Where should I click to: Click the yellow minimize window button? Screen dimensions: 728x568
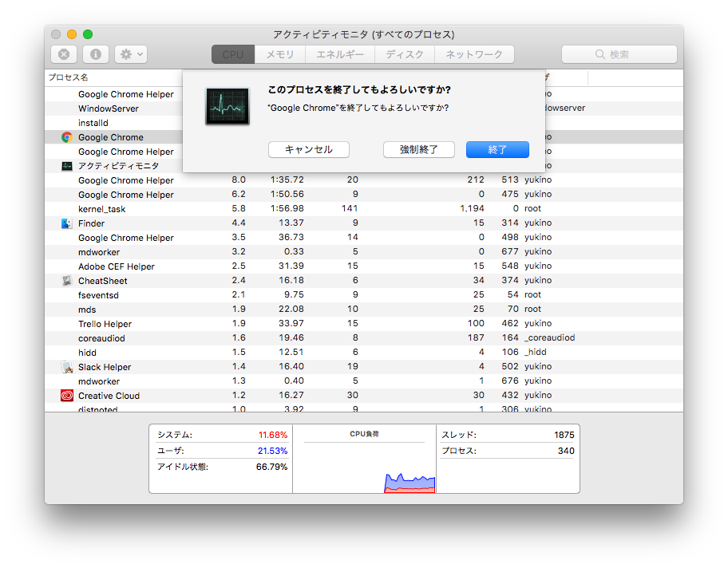(72, 34)
